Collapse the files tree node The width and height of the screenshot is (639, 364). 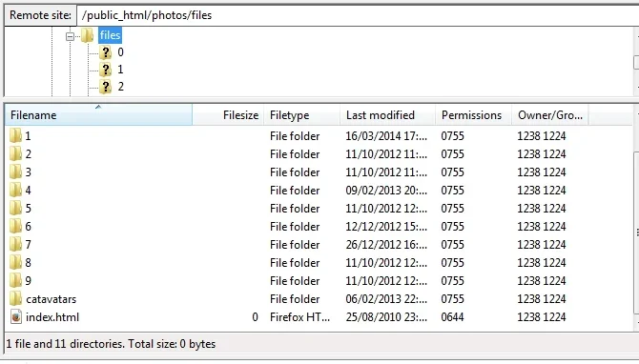[70, 36]
